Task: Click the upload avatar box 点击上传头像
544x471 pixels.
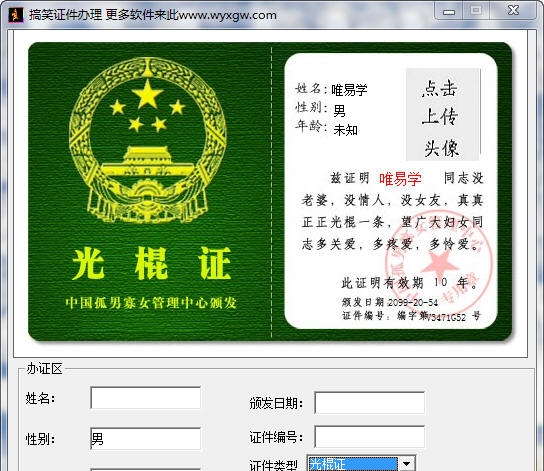Action: [443, 114]
